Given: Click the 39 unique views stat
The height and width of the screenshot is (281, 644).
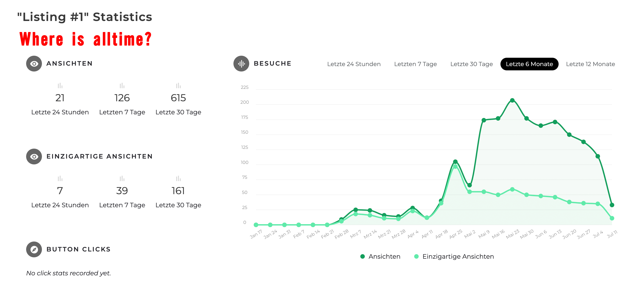Looking at the screenshot, I should [x=122, y=191].
